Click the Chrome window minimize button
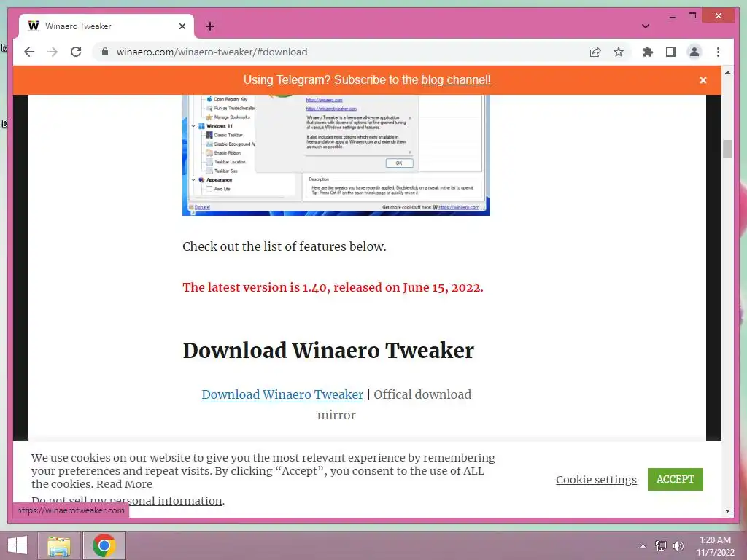This screenshot has height=560, width=747. pos(672,16)
